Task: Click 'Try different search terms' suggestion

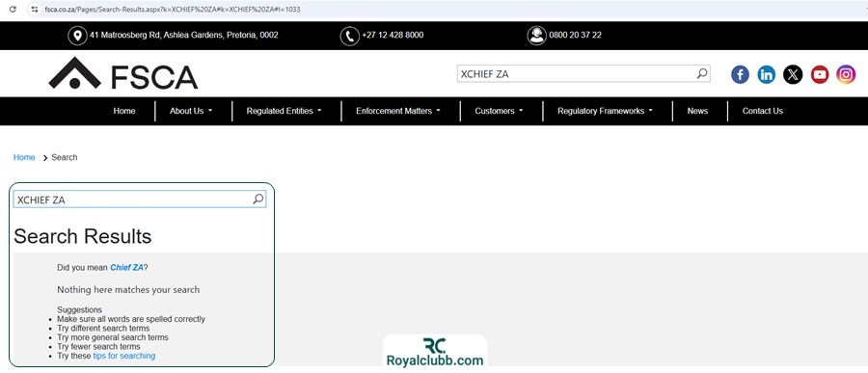Action: (103, 328)
